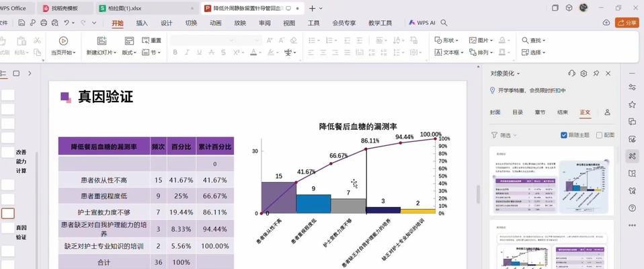This screenshot has width=644, height=269.
Task: Switch to the 设计 ribbon tab
Action: pos(166,23)
